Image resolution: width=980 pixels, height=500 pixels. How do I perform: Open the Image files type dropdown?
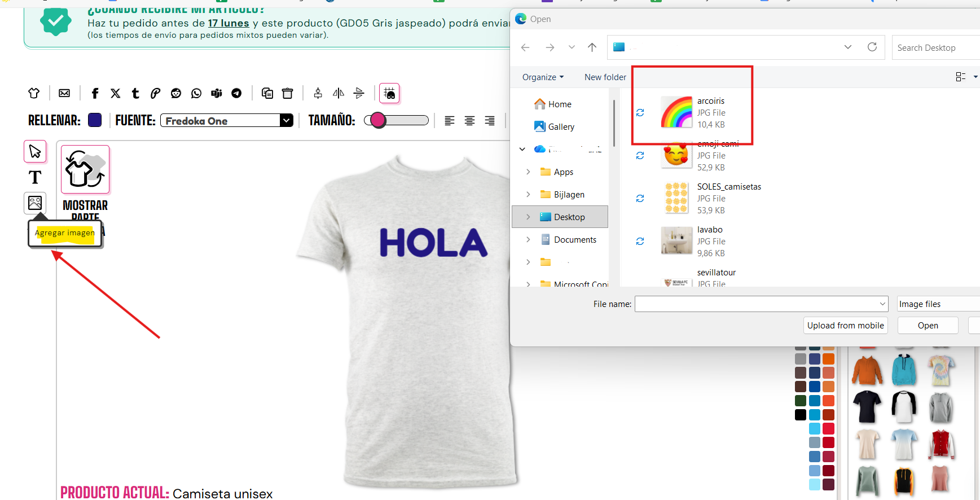coord(938,304)
